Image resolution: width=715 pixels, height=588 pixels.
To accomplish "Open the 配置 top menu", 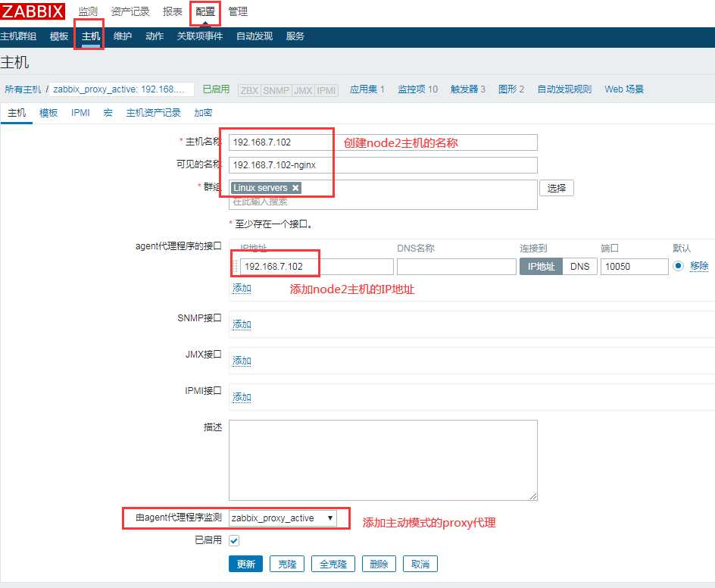I will click(x=205, y=12).
